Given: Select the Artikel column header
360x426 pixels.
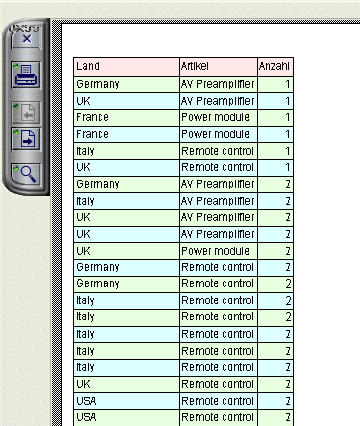Looking at the screenshot, I should point(218,66).
